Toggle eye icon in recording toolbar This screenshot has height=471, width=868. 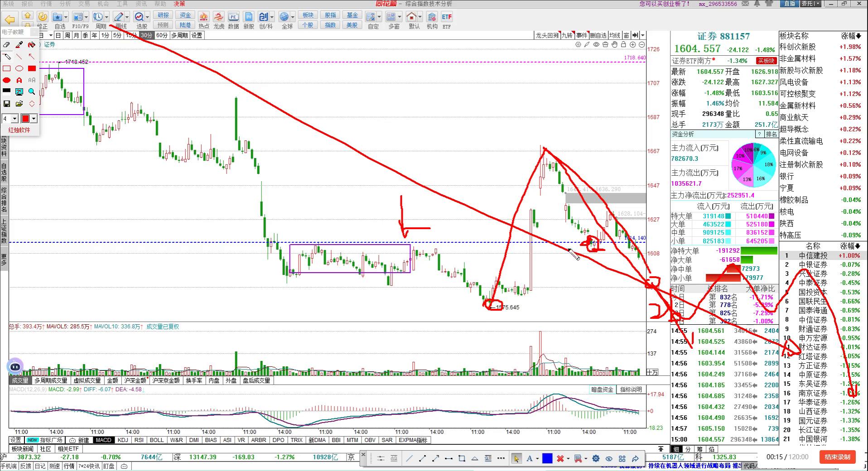(609, 458)
